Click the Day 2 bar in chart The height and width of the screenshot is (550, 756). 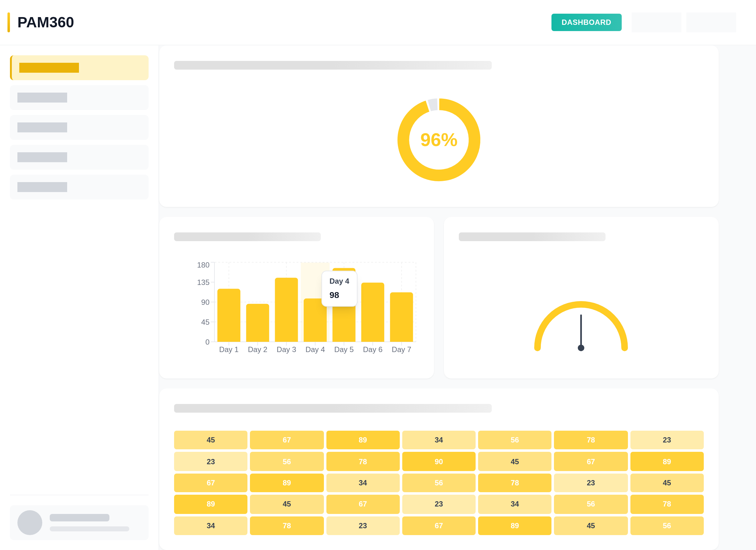click(257, 323)
